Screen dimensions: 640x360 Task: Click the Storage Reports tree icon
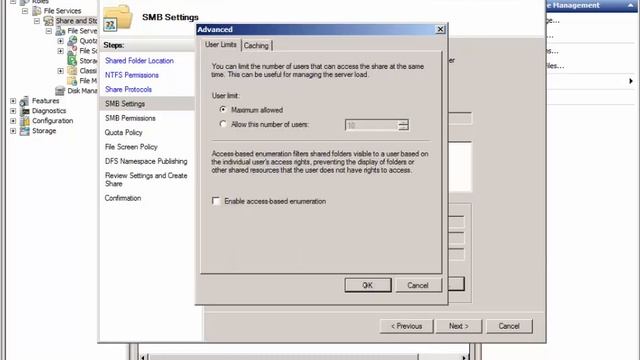72,61
